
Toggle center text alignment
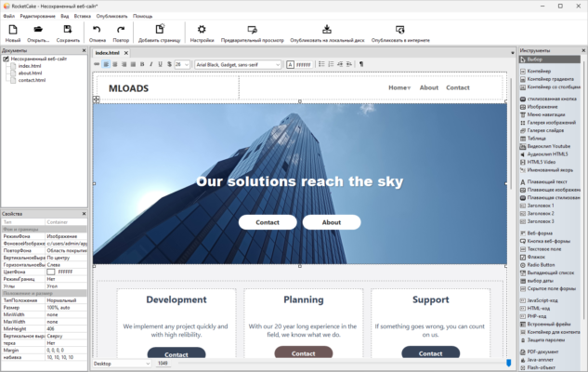(x=115, y=64)
